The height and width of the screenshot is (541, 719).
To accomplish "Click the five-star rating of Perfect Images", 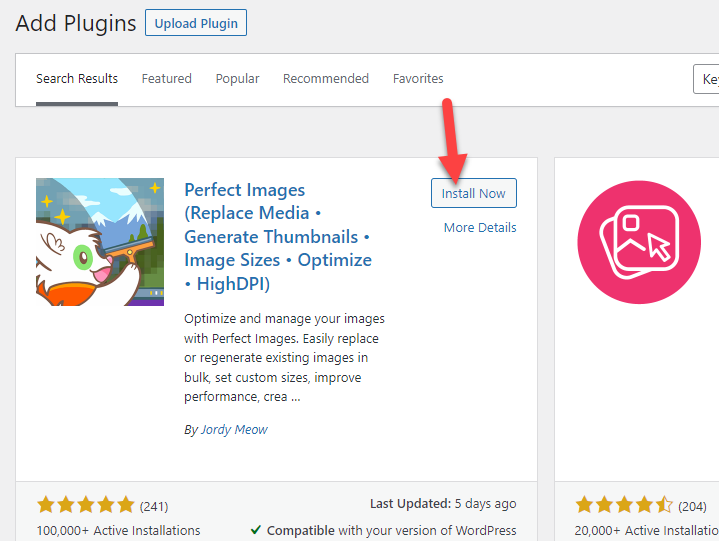I will click(x=86, y=505).
